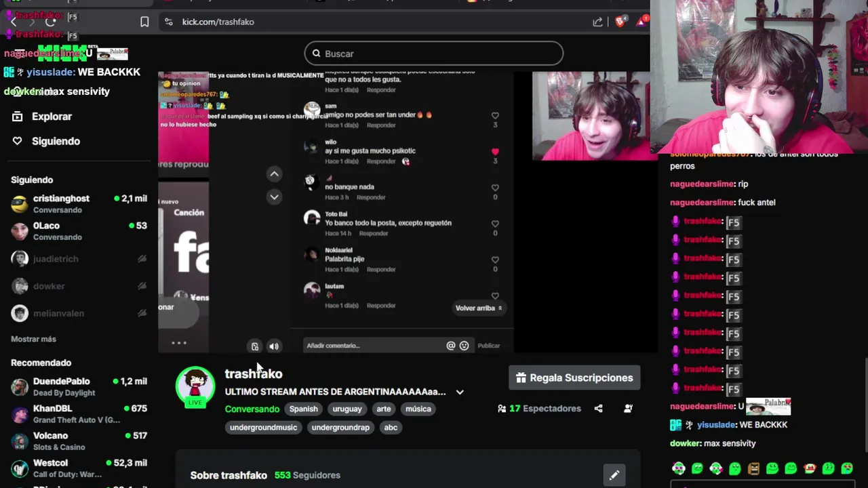This screenshot has height=488, width=868.
Task: Share page icon in browser toolbar
Action: [597, 22]
